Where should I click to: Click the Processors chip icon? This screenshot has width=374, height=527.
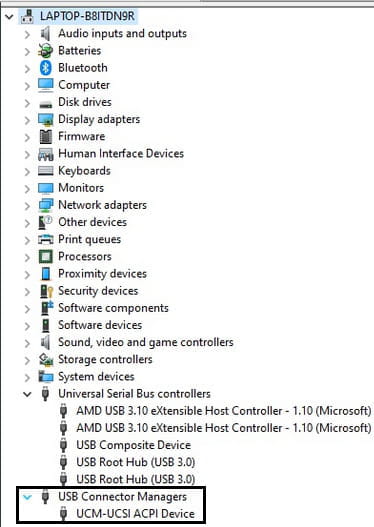click(46, 256)
